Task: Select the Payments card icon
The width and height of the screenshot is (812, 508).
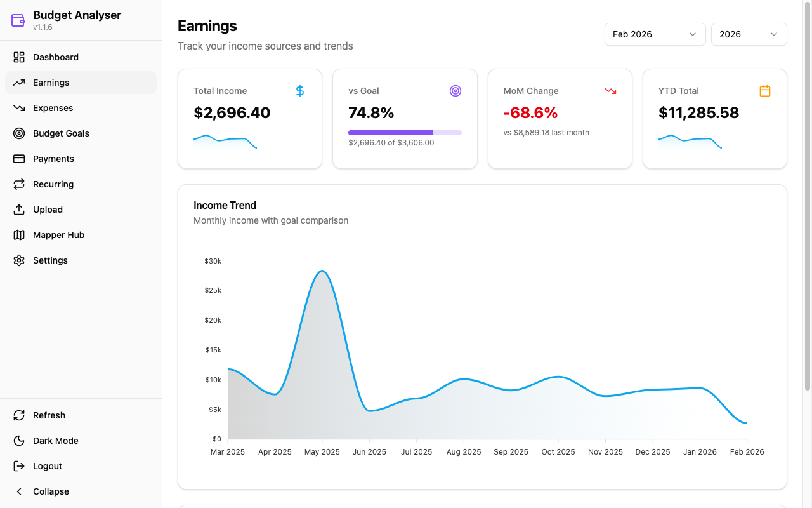Action: click(19, 159)
